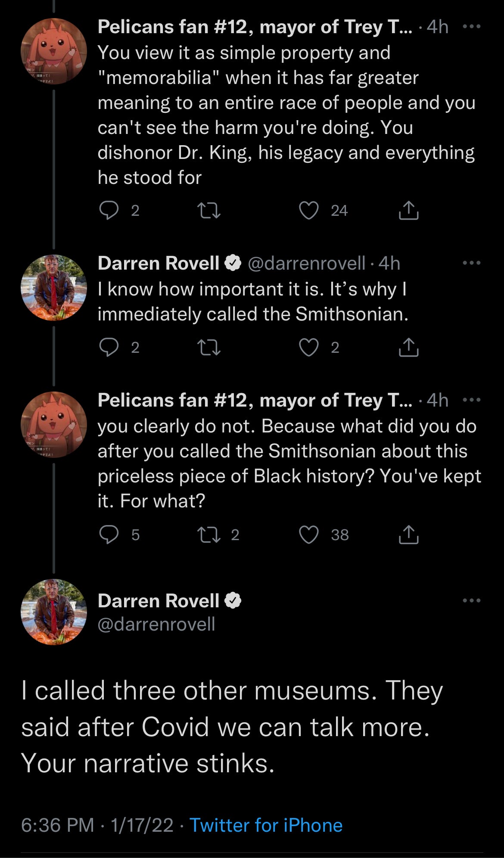Screen dimensions: 504x858
Task: Reply to the 'You view it as simple property' tweet
Action: click(109, 211)
